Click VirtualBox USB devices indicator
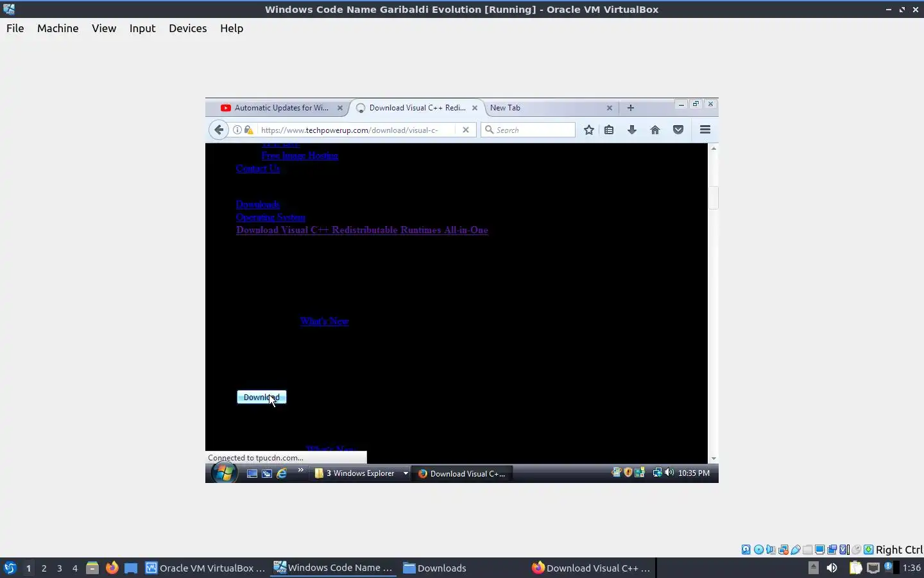This screenshot has width=924, height=578. point(795,550)
